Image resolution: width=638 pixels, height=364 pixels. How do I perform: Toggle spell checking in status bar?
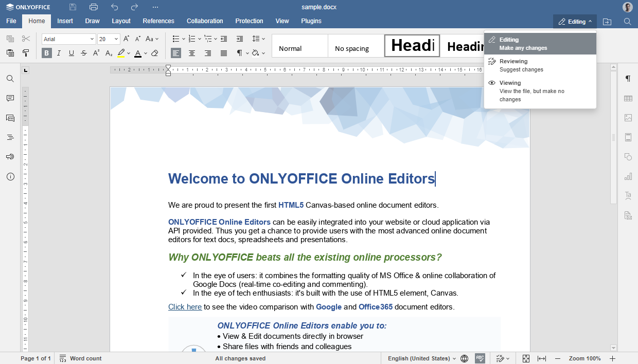tap(480, 358)
